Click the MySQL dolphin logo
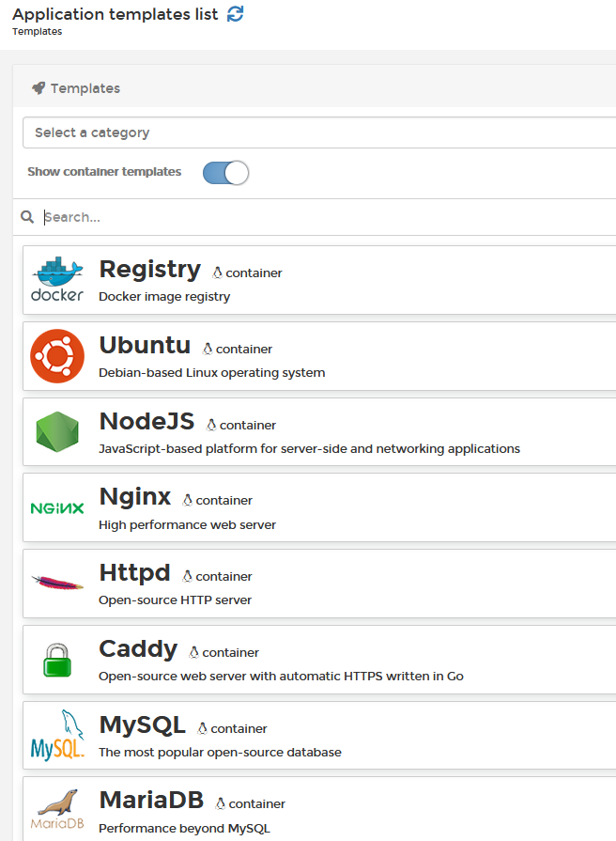The width and height of the screenshot is (616, 841). (x=57, y=736)
